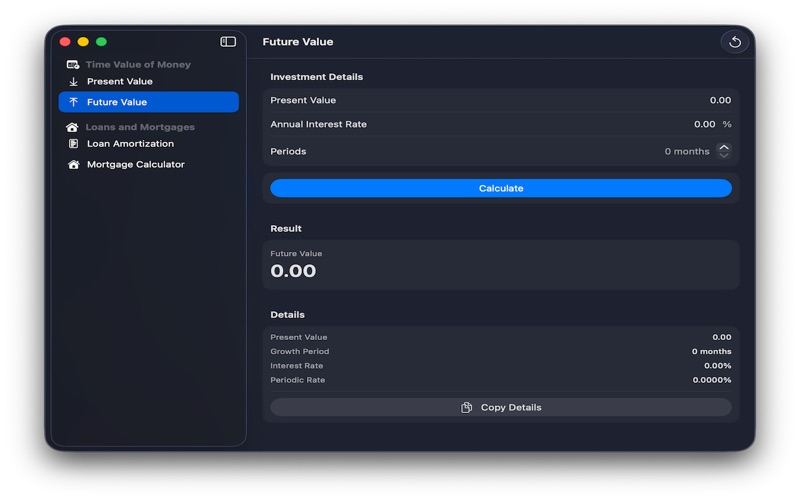
Task: Click the Loans and Mortgages header
Action: (140, 127)
